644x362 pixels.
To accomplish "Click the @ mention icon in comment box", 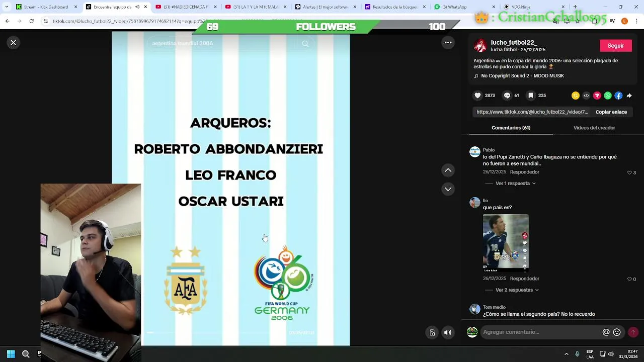I will pyautogui.click(x=606, y=332).
